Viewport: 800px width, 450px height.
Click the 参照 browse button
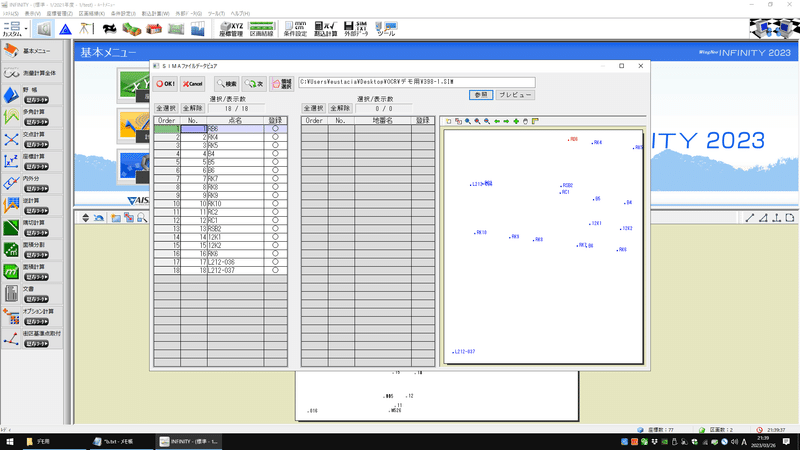click(481, 95)
